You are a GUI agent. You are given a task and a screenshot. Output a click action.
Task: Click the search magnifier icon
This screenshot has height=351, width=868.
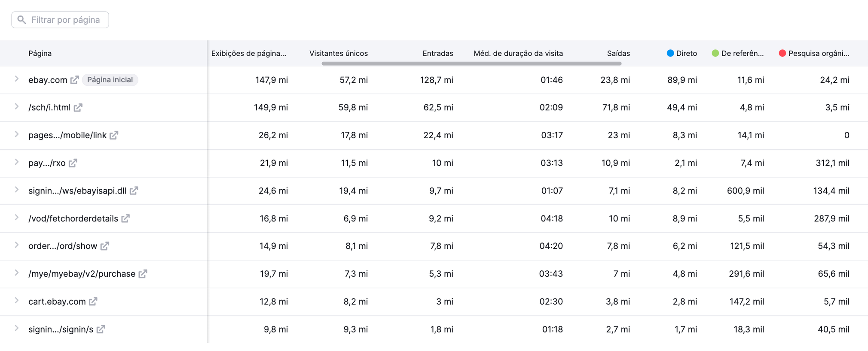tap(21, 20)
